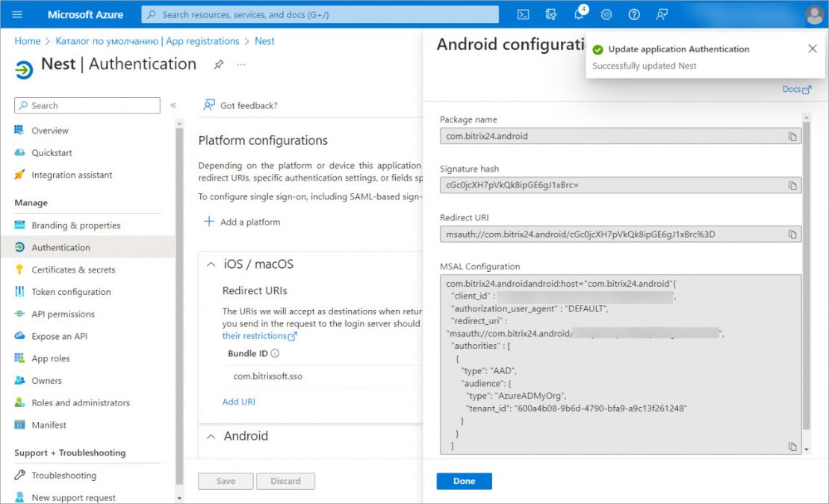Copy the Signature hash value

[x=792, y=185]
